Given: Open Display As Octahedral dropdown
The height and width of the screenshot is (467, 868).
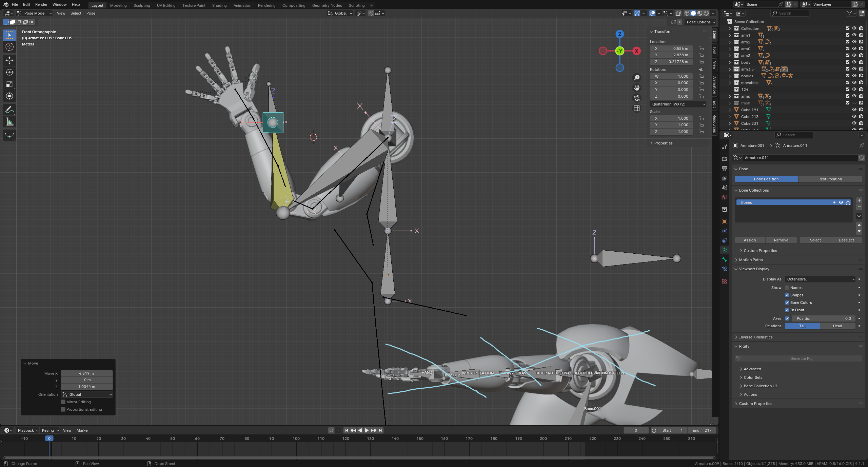Looking at the screenshot, I should point(821,279).
